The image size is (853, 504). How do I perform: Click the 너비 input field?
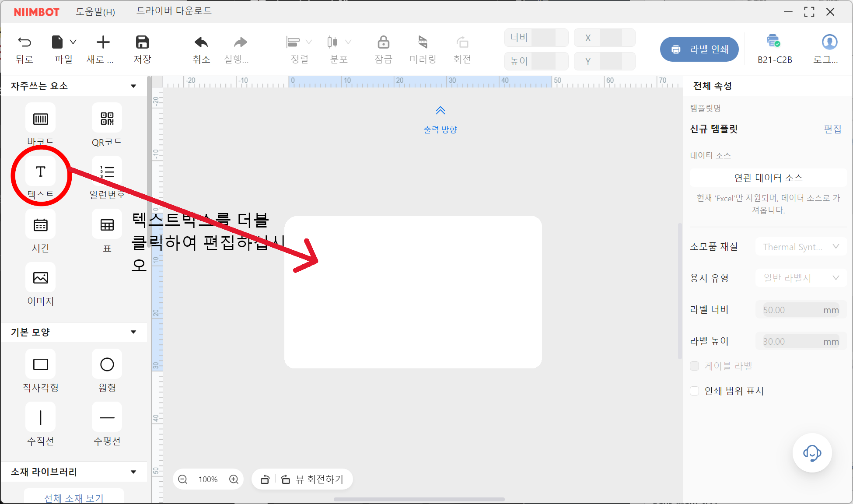(536, 38)
